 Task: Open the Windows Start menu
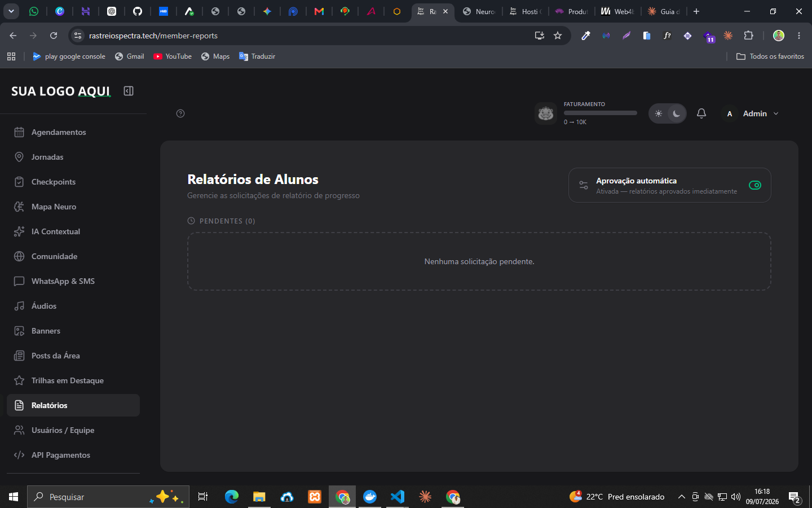coord(14,497)
